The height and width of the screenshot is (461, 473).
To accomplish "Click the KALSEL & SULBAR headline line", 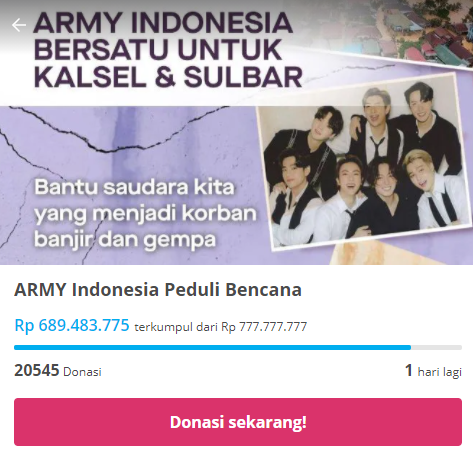I will (168, 77).
